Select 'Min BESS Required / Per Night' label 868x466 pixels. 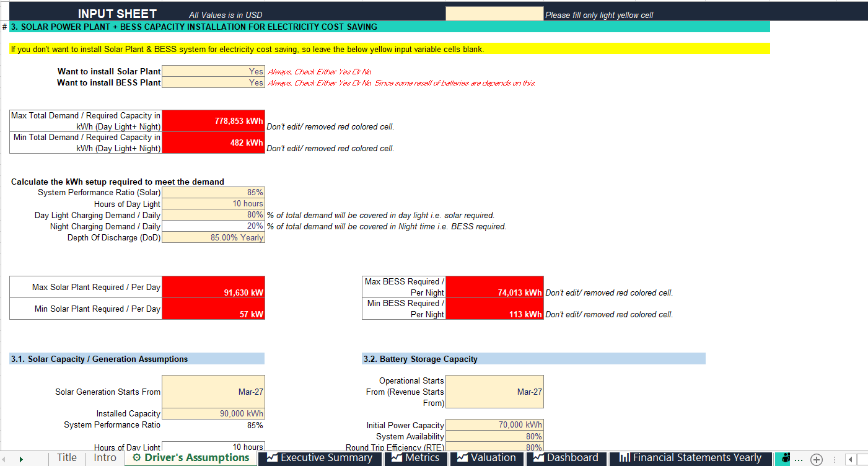pos(405,309)
